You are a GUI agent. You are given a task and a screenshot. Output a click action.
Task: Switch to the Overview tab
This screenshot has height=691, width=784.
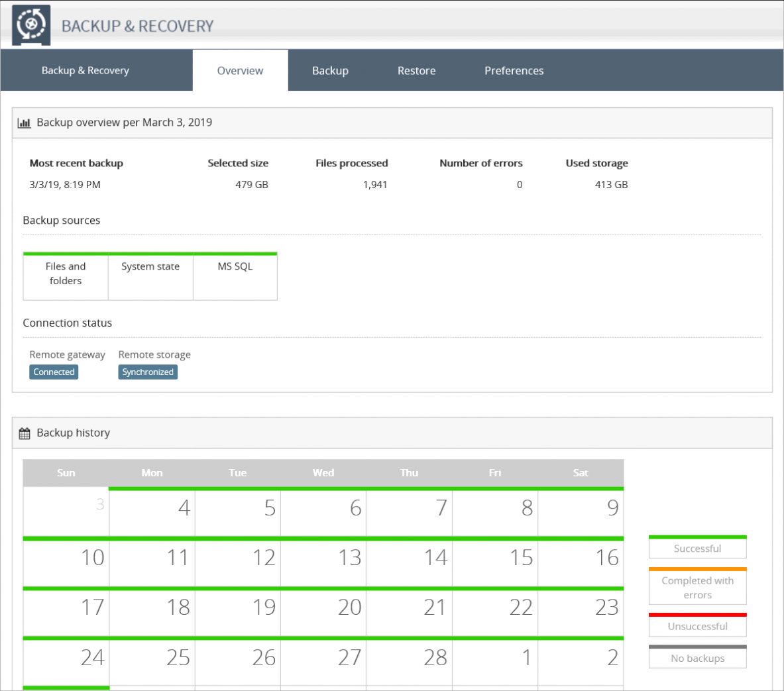[240, 71]
